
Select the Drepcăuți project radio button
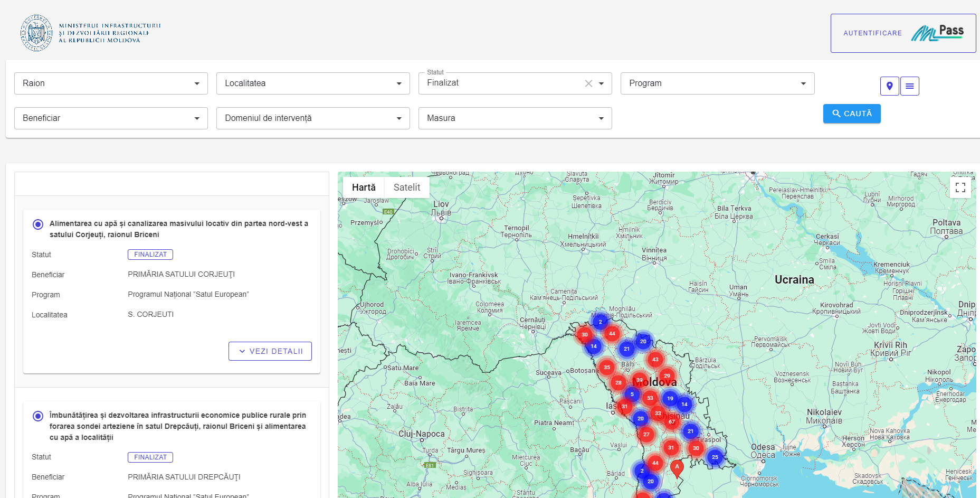38,416
